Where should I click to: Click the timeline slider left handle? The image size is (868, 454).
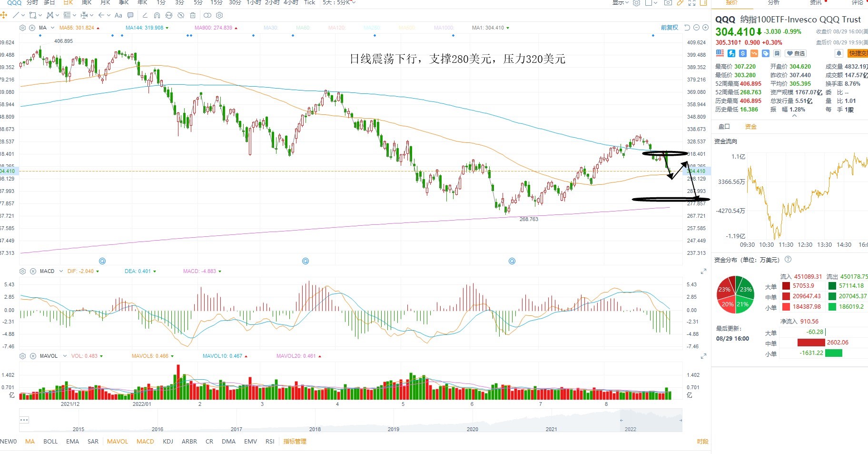621,420
